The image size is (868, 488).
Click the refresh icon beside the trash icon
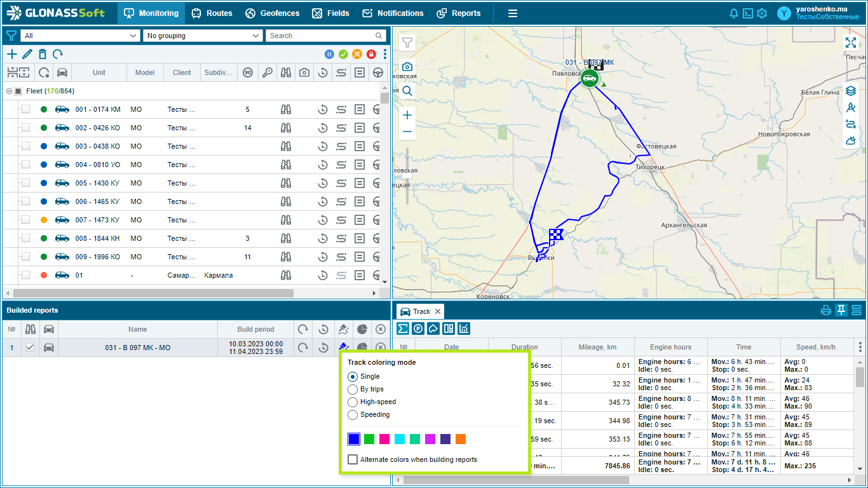pos(58,55)
